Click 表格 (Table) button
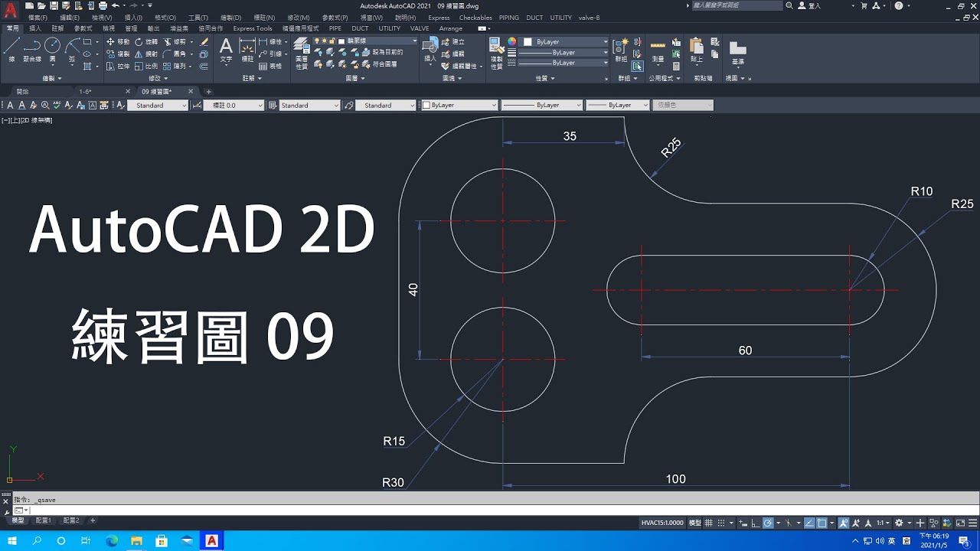This screenshot has height=551, width=980. point(270,67)
